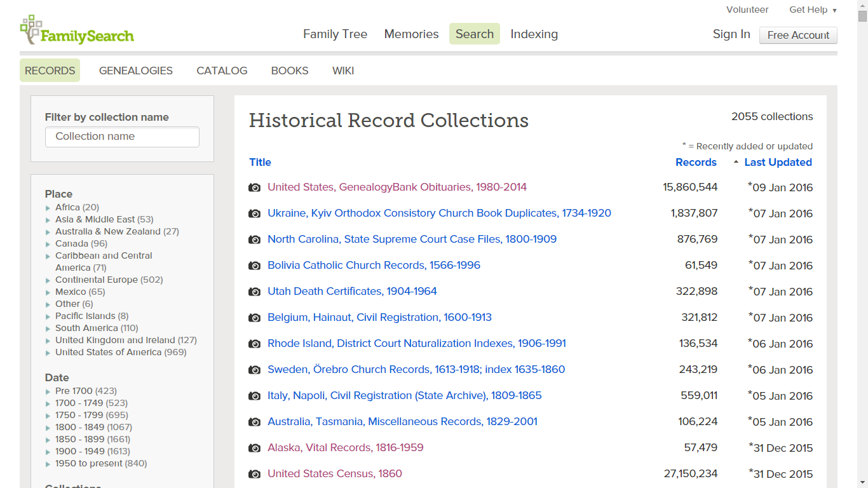Open Ukraine, Kyiv Orthodox Consistory collection

tap(439, 213)
